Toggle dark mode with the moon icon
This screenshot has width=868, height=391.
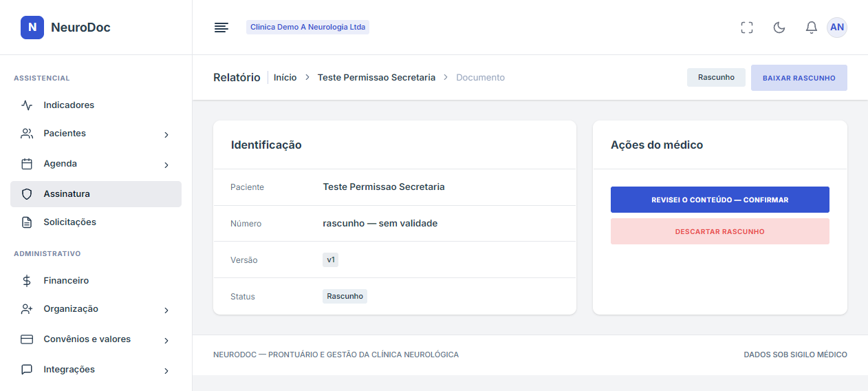(x=779, y=28)
